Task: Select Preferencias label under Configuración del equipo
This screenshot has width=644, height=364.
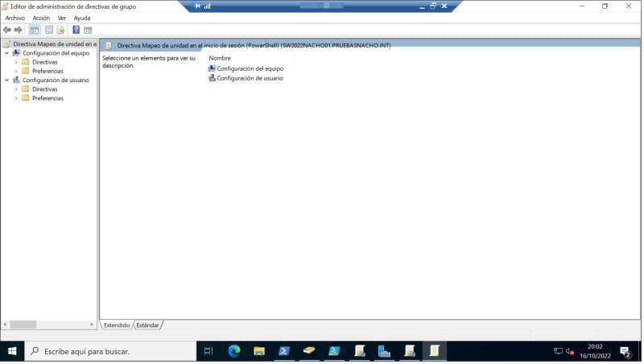Action: (47, 71)
